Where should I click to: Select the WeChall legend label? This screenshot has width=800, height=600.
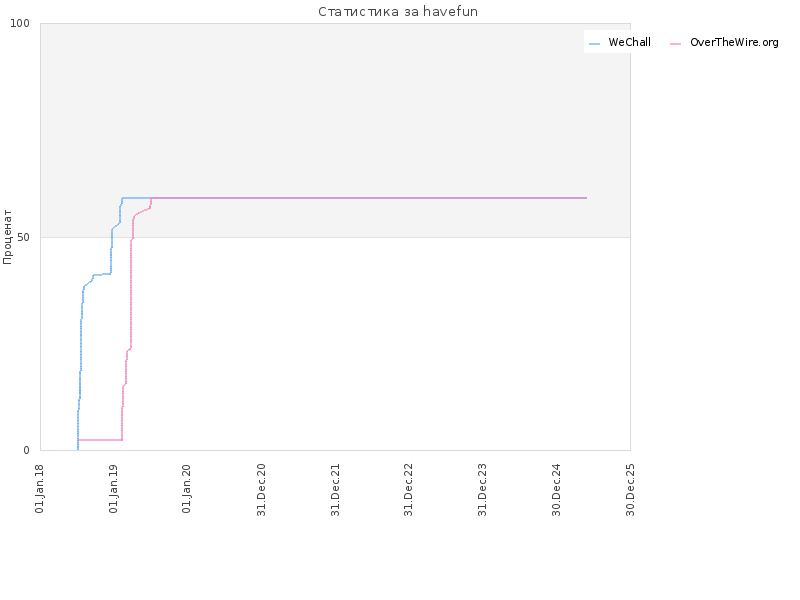(630, 42)
